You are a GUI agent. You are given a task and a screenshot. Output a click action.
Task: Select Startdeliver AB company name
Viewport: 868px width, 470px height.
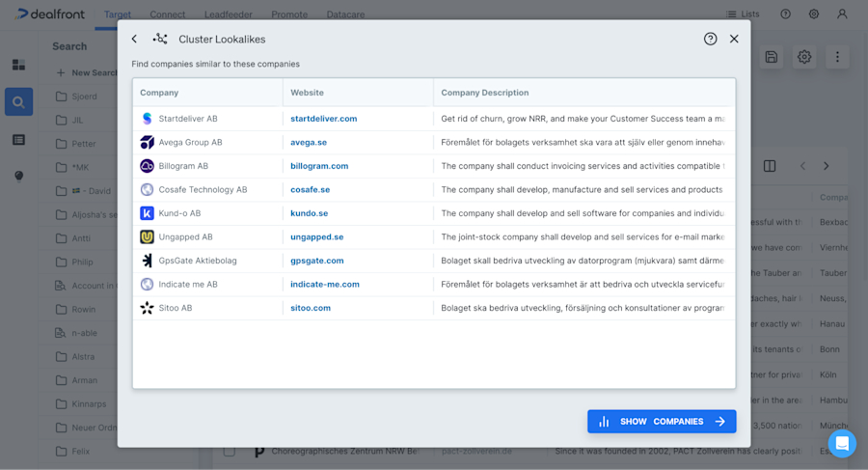tap(188, 119)
